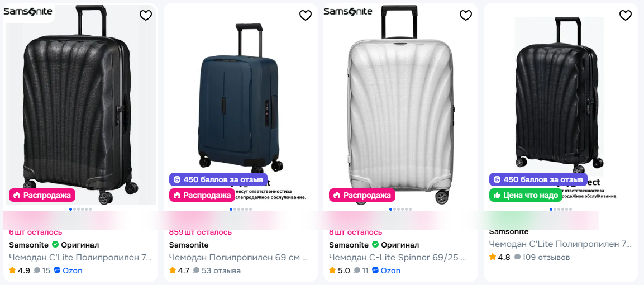The width and height of the screenshot is (644, 285).
Task: Click the Распродажа badge on the first card
Action: (42, 195)
